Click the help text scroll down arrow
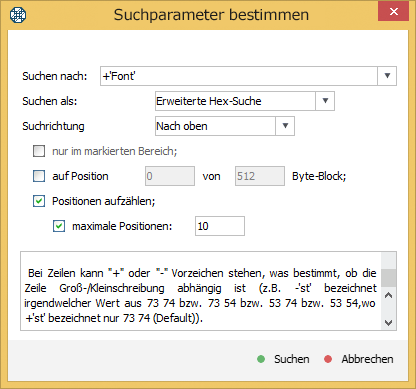Viewport: 416px width, 389px height. click(x=389, y=322)
